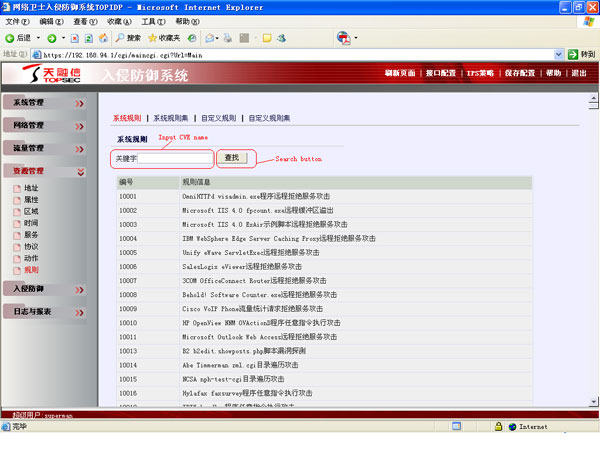Click the 关键字 keyword input field
600x450 pixels.
click(175, 158)
